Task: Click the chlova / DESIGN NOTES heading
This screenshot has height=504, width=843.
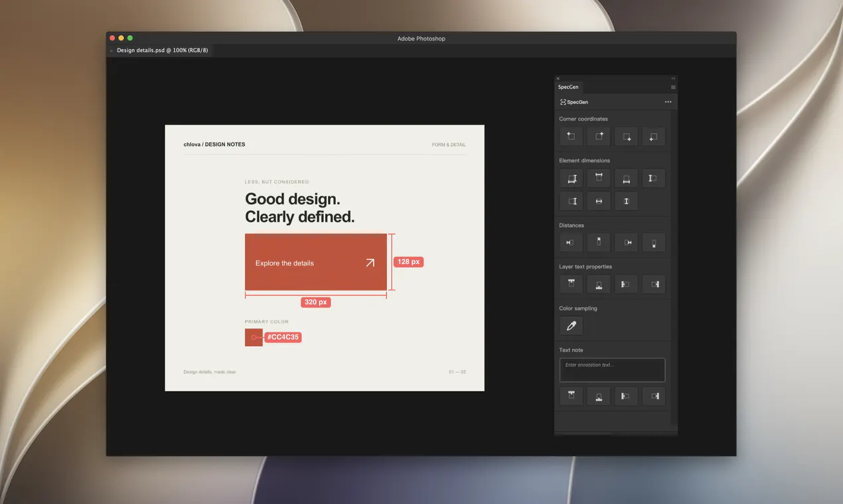Action: pyautogui.click(x=214, y=145)
